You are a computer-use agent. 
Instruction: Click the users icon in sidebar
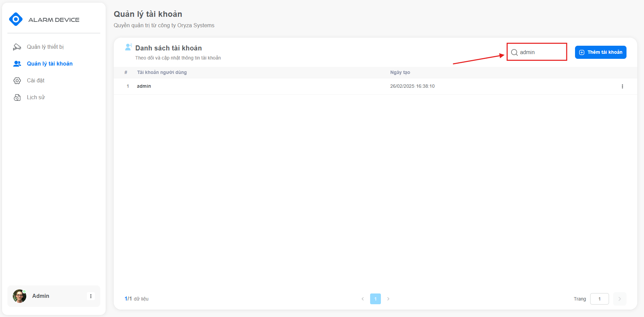[x=17, y=64]
